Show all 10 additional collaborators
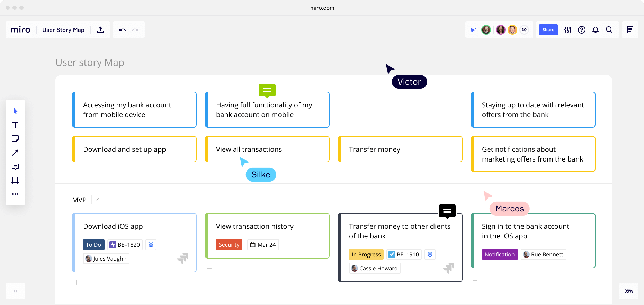This screenshot has width=644, height=305. point(524,30)
